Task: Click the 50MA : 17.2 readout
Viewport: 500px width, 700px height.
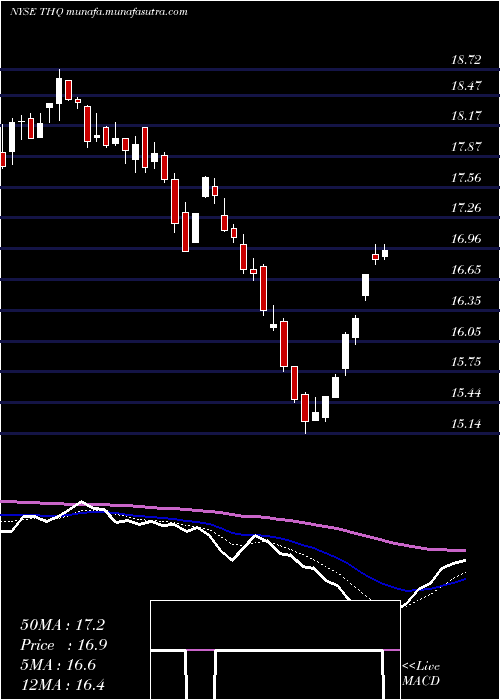Action: 62,625
